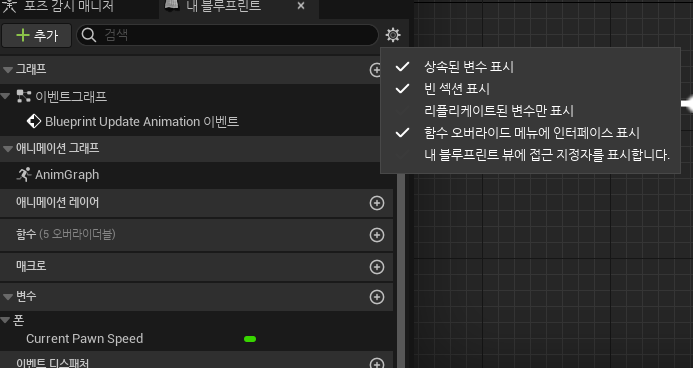This screenshot has height=368, width=693.
Task: Collapse the 폰 category
Action: coord(5,320)
